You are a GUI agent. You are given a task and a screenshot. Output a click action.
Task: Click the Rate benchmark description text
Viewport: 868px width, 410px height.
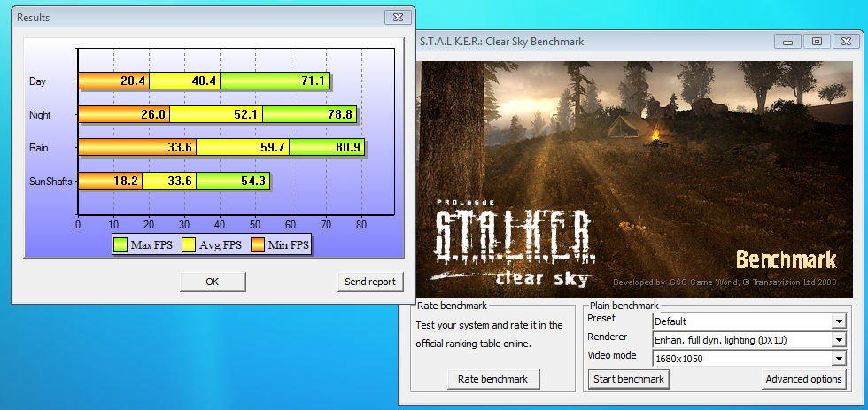489,334
